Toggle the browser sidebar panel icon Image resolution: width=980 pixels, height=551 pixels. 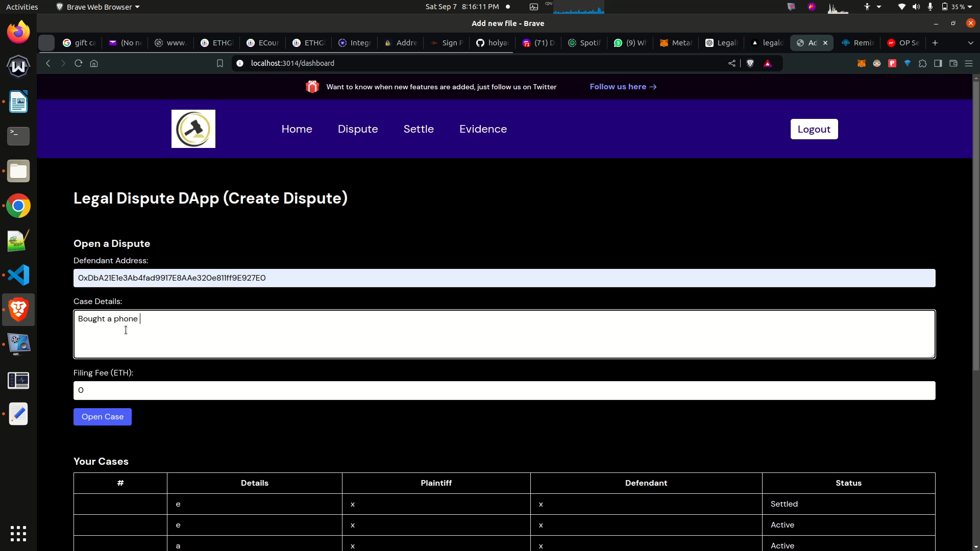[x=938, y=63]
